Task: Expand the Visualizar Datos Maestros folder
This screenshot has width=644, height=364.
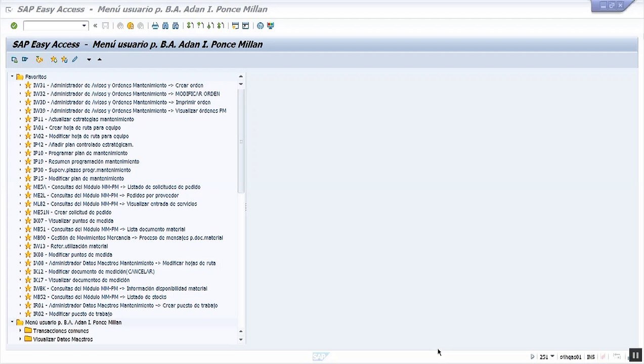Action: point(20,340)
